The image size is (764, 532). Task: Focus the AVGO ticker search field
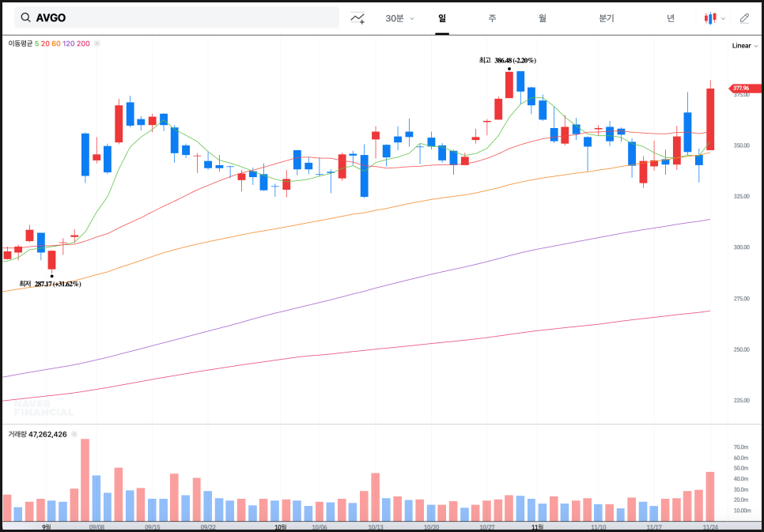pyautogui.click(x=182, y=18)
